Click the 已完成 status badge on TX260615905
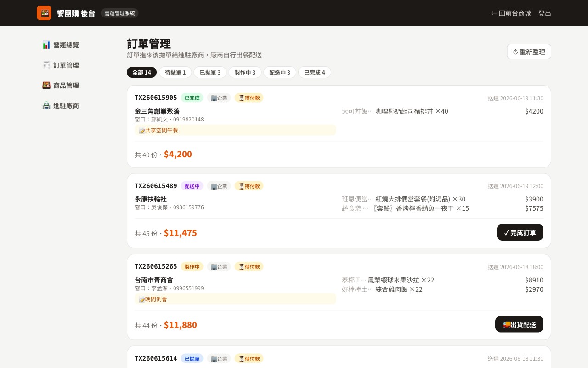The width and height of the screenshot is (588, 368). (192, 98)
